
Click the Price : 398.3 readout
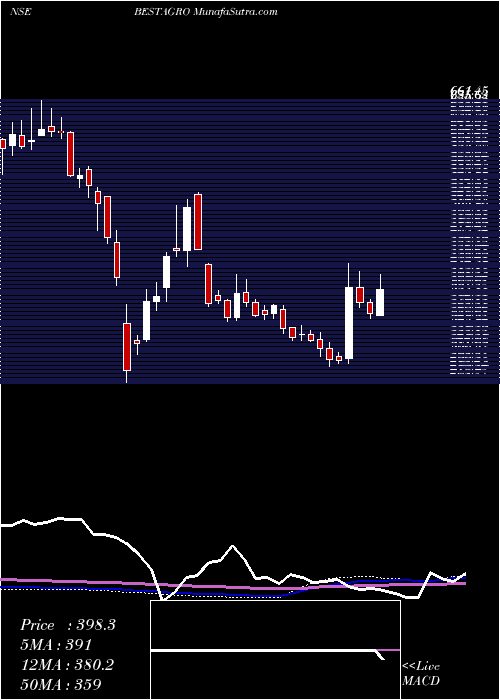[68, 625]
